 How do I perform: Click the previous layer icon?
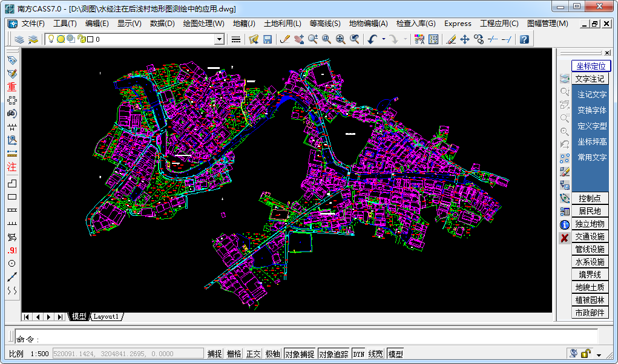point(33,39)
